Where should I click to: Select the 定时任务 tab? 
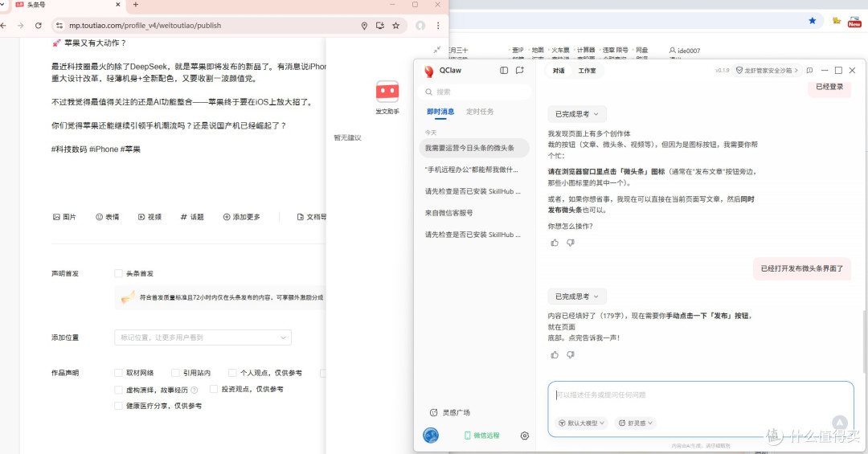pos(479,112)
